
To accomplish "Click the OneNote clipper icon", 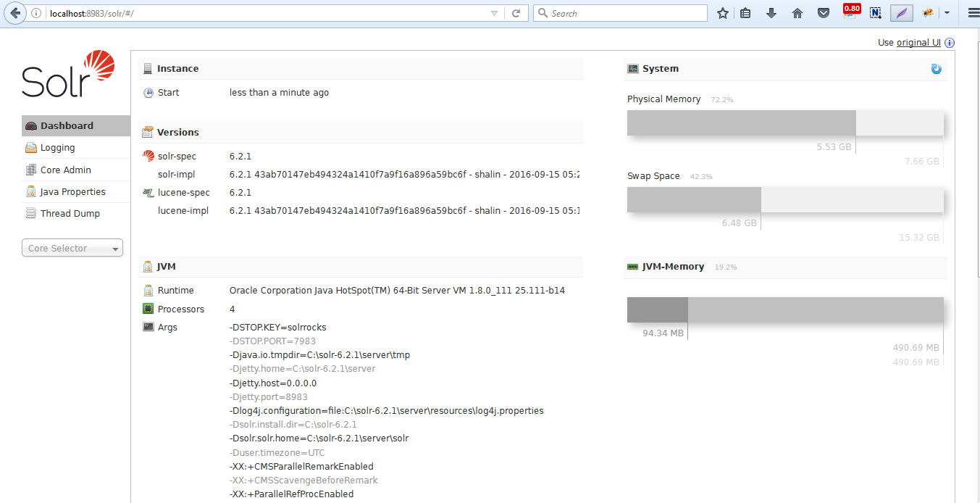I will click(876, 13).
